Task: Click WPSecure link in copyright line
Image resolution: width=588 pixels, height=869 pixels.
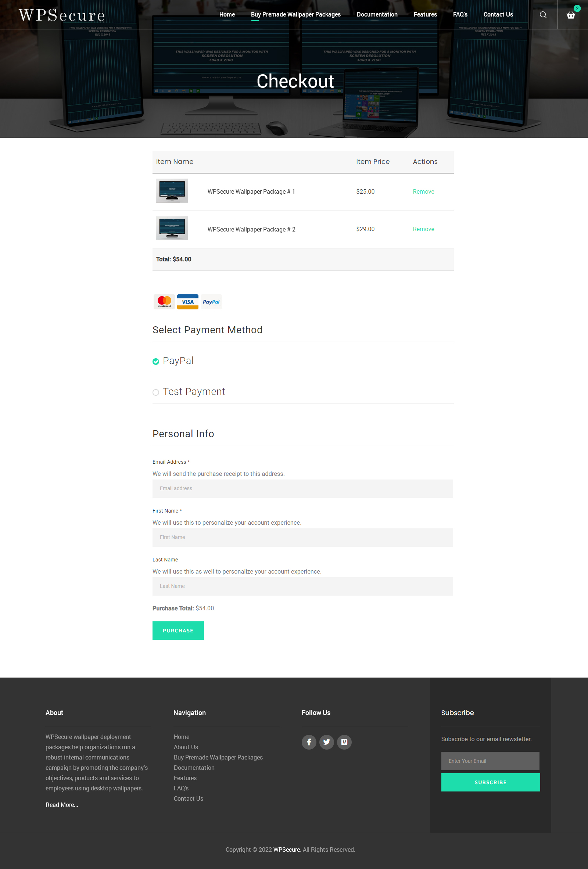Action: pos(287,850)
